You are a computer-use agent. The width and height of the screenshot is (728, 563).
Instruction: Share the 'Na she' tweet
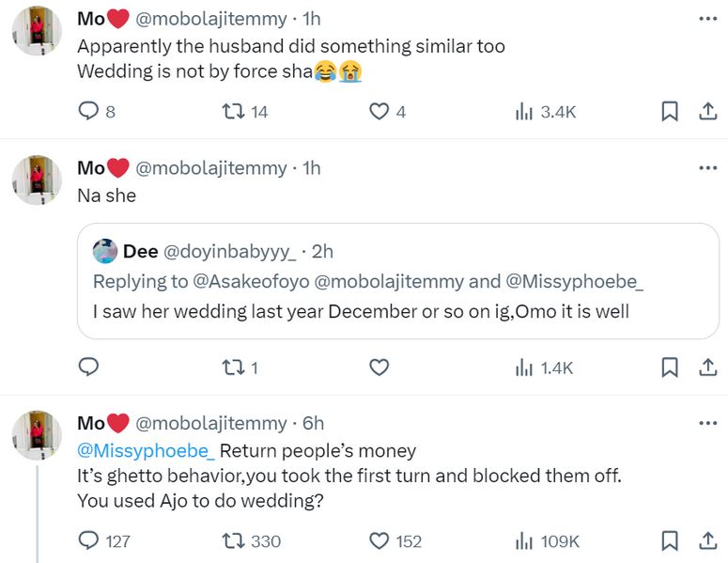pos(706,368)
